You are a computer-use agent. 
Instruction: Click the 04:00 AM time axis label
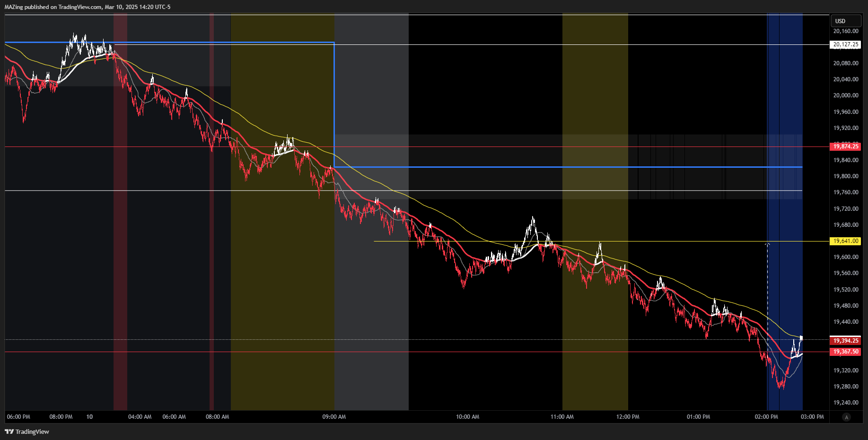140,417
